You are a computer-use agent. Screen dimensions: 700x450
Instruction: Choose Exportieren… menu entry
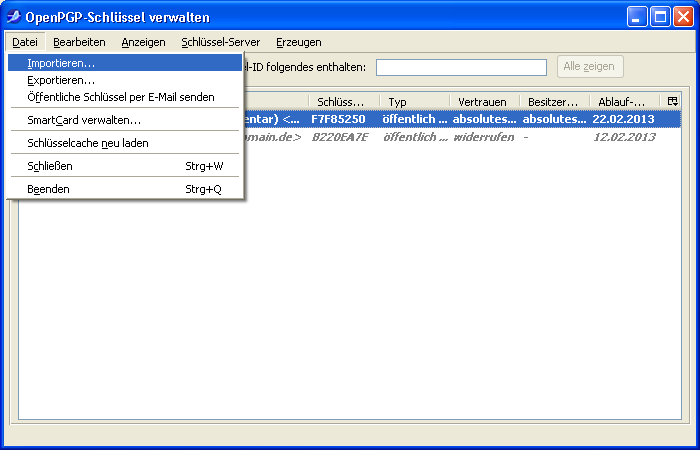click(x=125, y=80)
